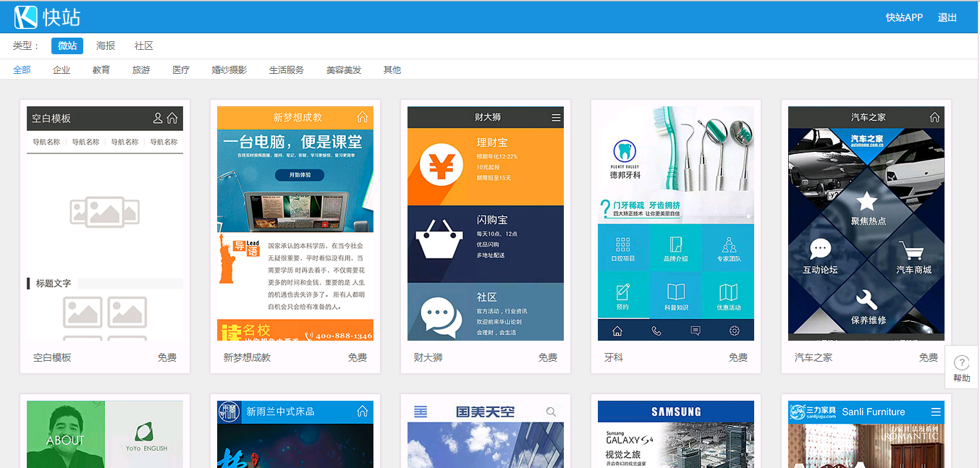Open the 空白模板 template thumbnail
Viewport: 980px width, 468px height.
point(105,224)
